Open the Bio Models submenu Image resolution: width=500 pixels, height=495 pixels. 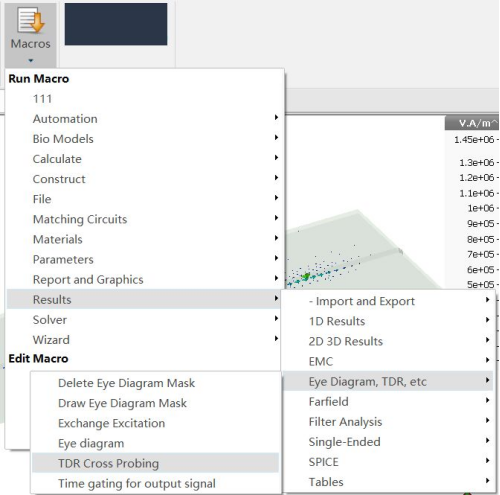tap(143, 139)
